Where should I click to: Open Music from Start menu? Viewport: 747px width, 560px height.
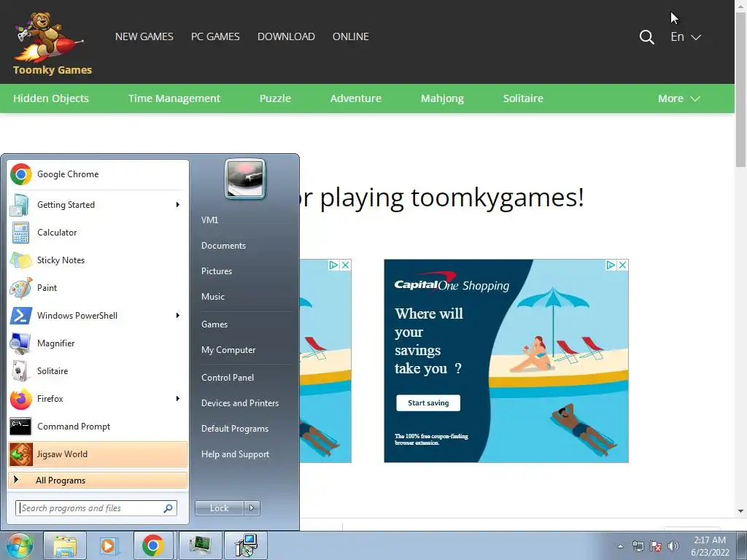(x=213, y=297)
